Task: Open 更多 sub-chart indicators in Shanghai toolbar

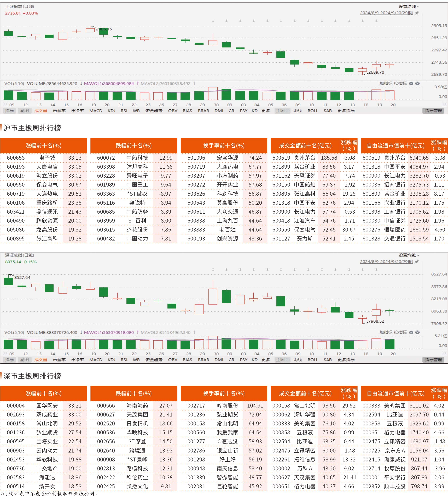Action: pos(266,111)
